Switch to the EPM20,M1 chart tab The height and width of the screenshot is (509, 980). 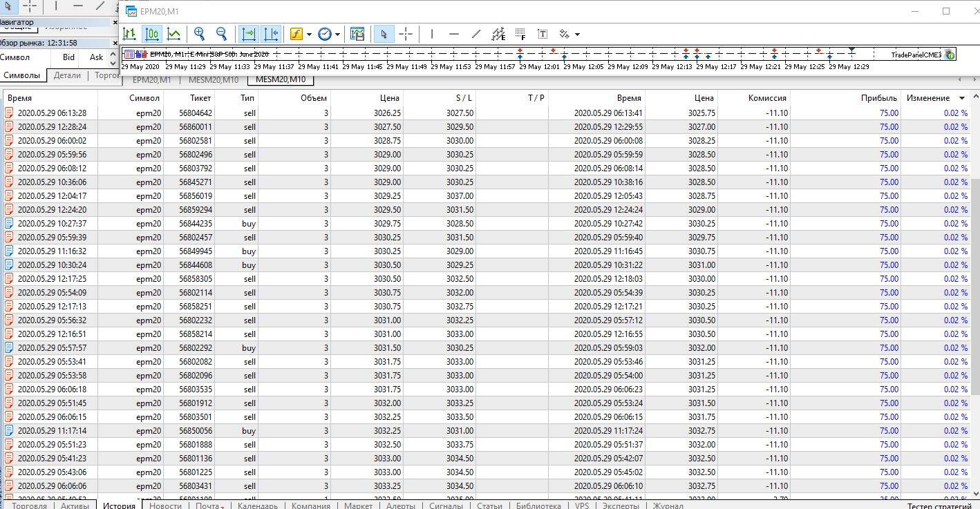[151, 79]
